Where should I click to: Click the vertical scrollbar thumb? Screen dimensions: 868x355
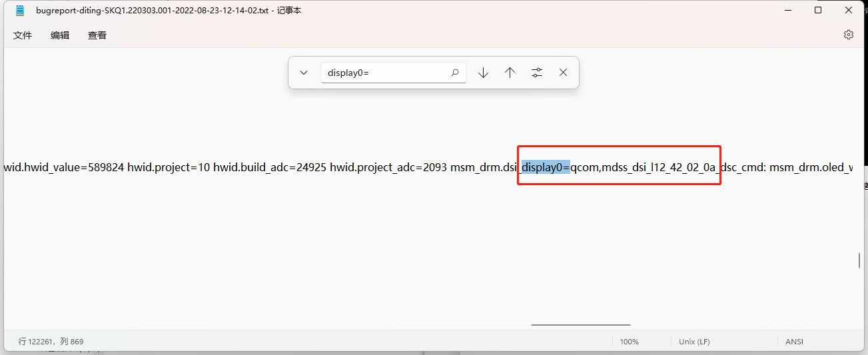point(859,260)
